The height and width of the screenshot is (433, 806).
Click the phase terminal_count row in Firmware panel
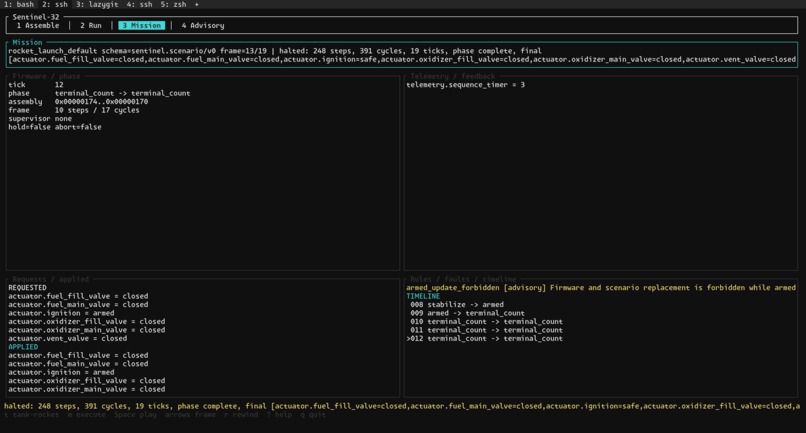coord(99,93)
